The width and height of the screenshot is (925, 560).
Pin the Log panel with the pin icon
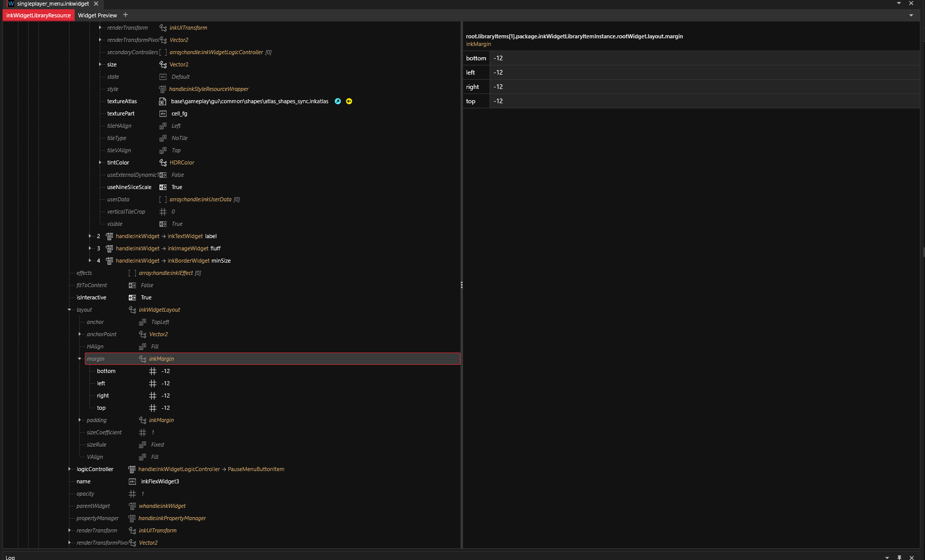point(899,557)
